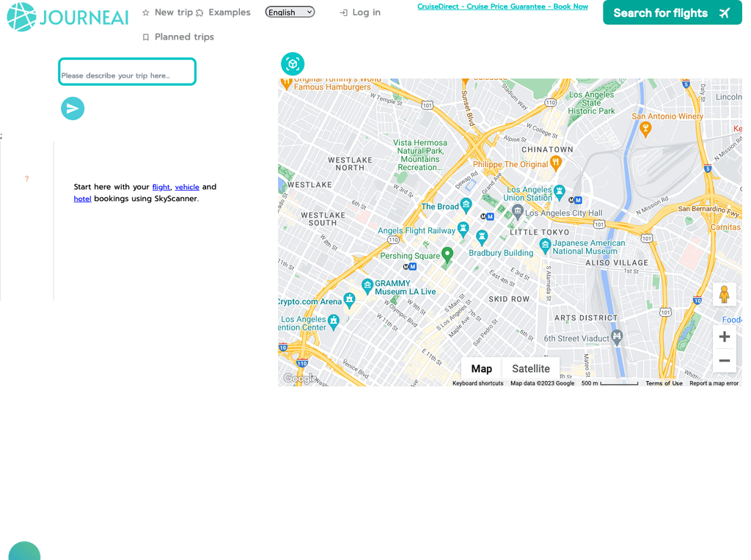
Task: Click the orange question mark icon
Action: [x=27, y=179]
